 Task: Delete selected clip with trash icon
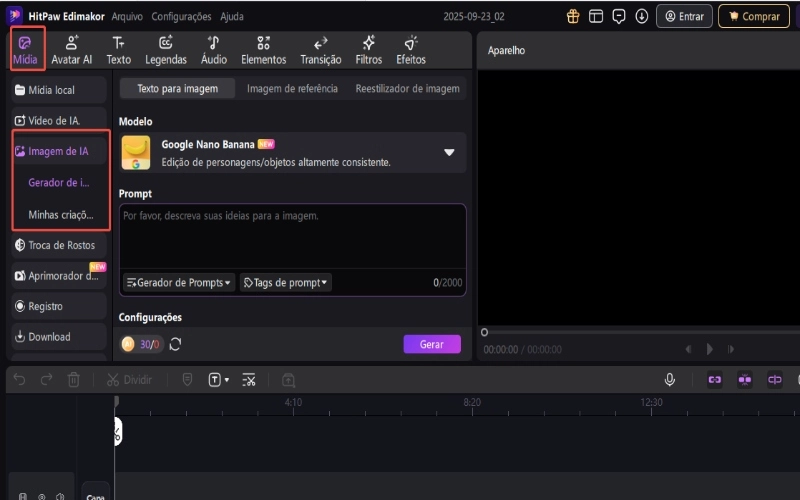(x=73, y=380)
